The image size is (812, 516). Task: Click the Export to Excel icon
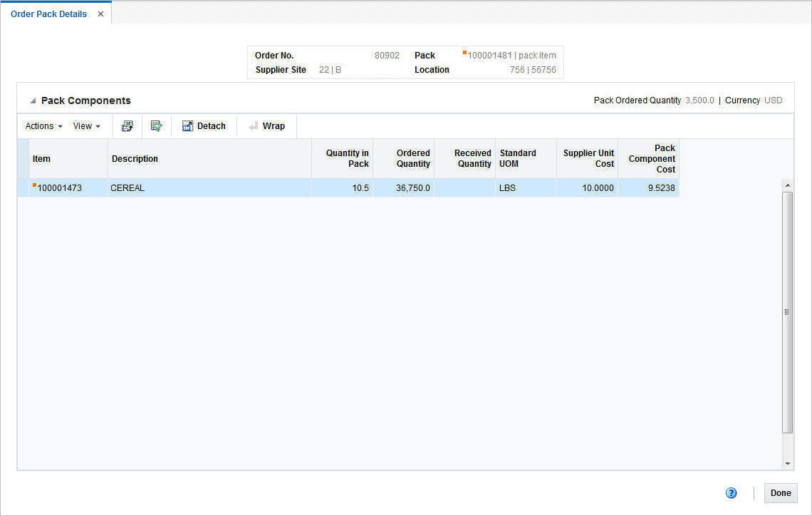[x=127, y=126]
